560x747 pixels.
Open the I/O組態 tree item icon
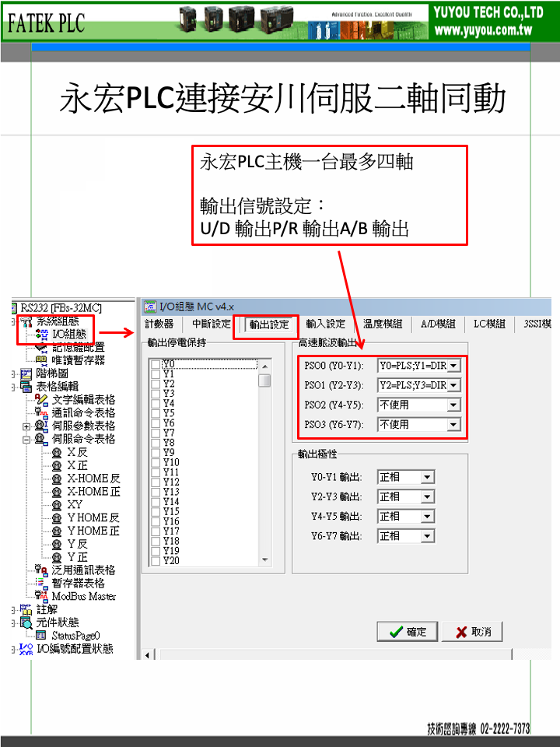(x=42, y=334)
